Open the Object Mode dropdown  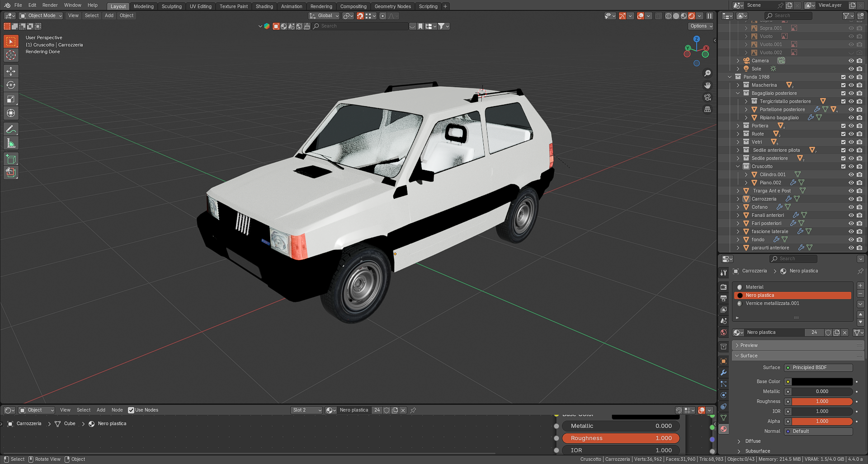[x=41, y=16]
